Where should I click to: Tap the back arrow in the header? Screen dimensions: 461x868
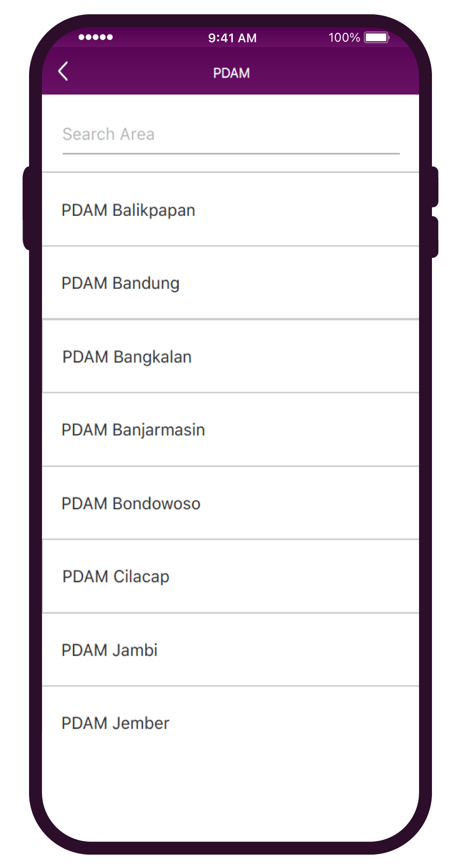point(64,71)
